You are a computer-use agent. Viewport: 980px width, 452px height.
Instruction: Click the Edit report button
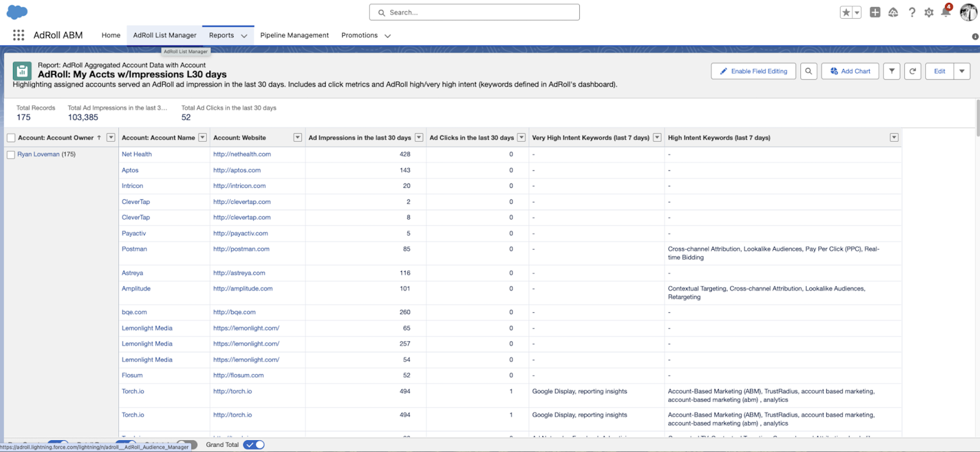pos(939,71)
